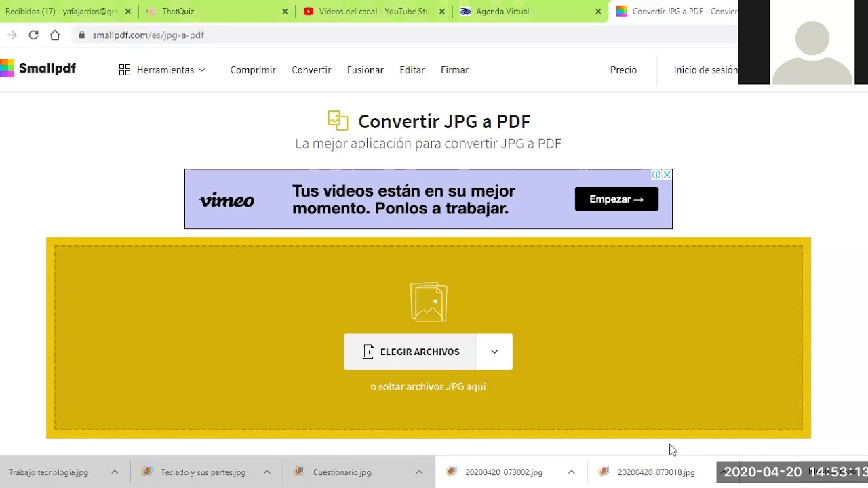
Task: Click the browser home button
Action: tap(55, 35)
